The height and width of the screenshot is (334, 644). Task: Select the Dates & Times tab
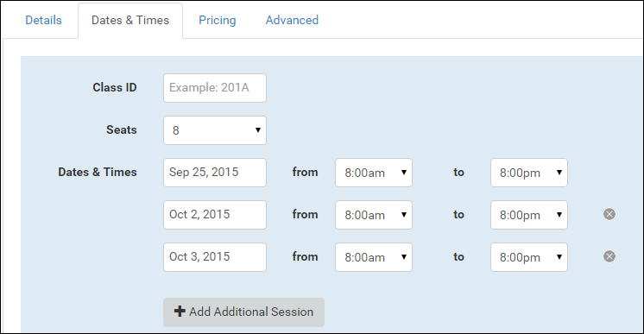(130, 21)
